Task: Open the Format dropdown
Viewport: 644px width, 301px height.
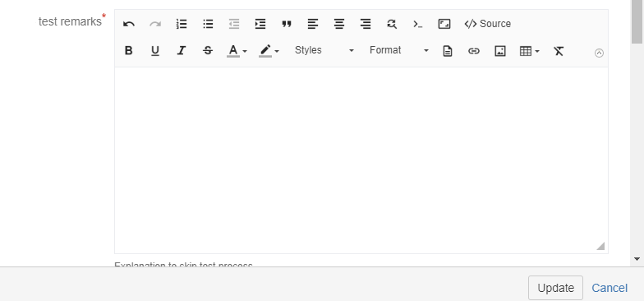Action: tap(399, 51)
